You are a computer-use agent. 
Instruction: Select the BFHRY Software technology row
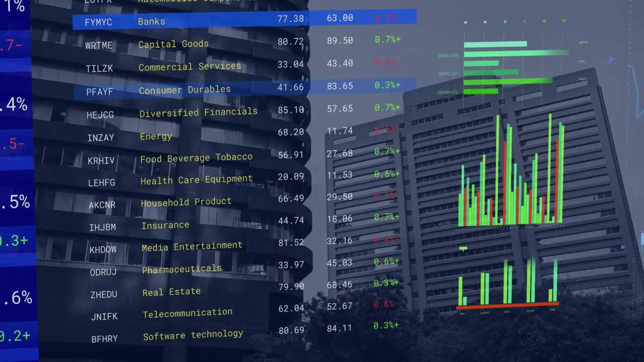[193, 334]
